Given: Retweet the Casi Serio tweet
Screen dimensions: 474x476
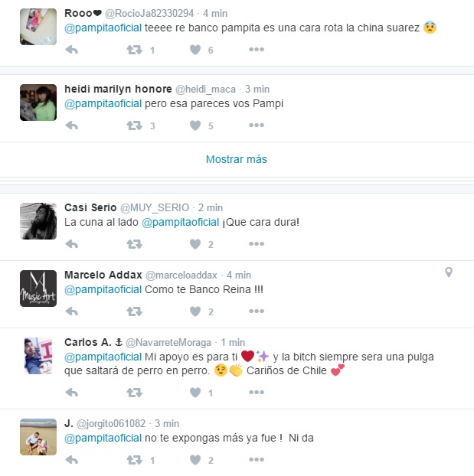Looking at the screenshot, I should pos(134,244).
